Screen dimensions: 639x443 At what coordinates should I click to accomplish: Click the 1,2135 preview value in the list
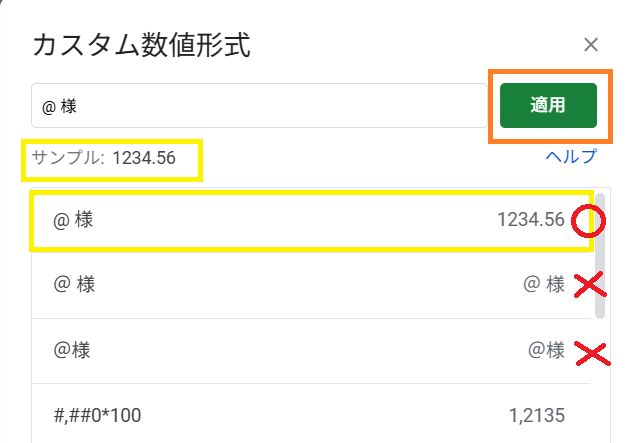(x=537, y=416)
